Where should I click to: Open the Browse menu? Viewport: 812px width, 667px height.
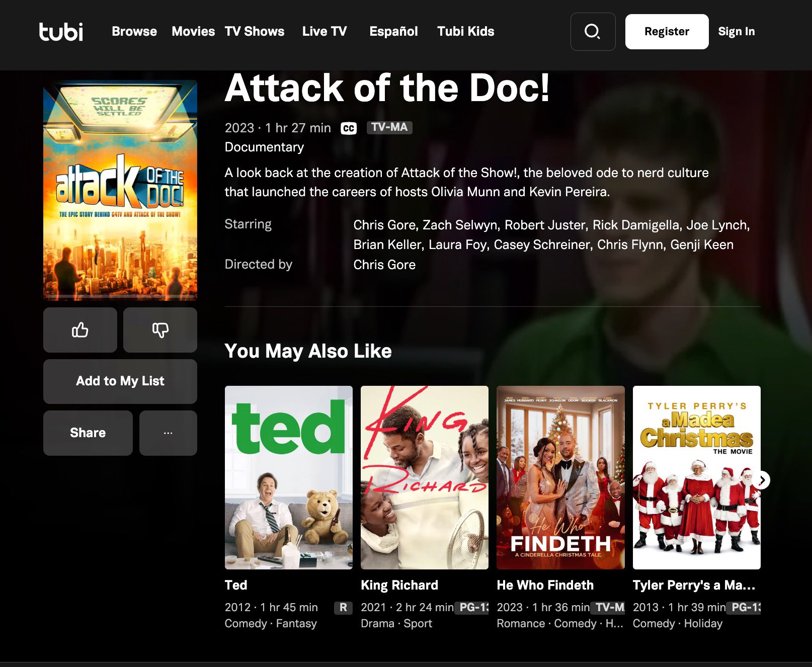(x=134, y=31)
